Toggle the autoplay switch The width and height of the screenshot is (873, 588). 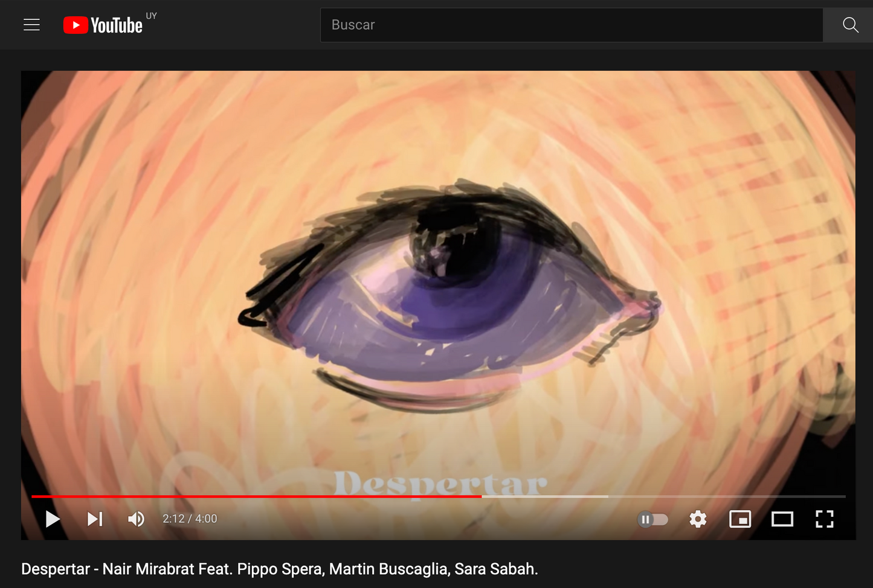point(652,519)
